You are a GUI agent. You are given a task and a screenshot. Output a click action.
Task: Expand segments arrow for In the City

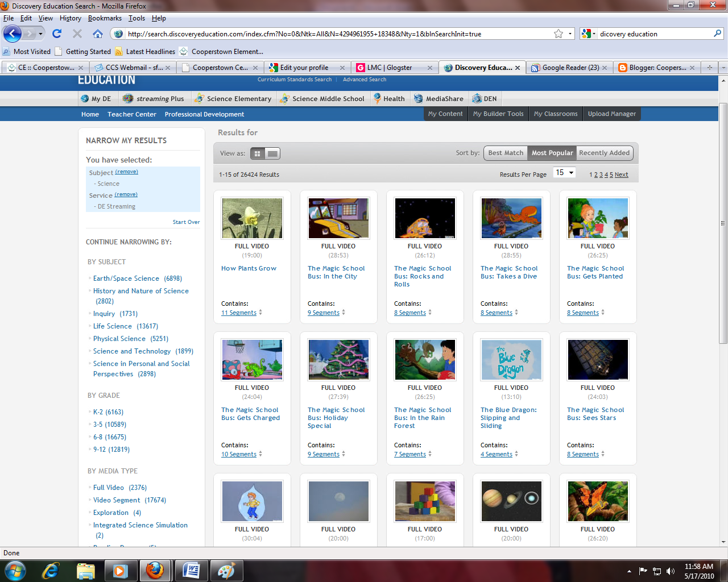pyautogui.click(x=344, y=313)
